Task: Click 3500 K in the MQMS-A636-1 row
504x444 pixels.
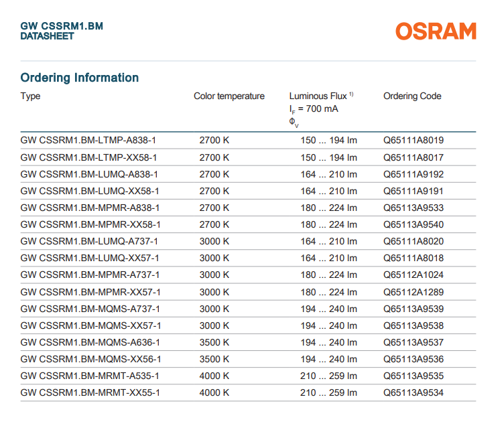Action: [x=214, y=342]
